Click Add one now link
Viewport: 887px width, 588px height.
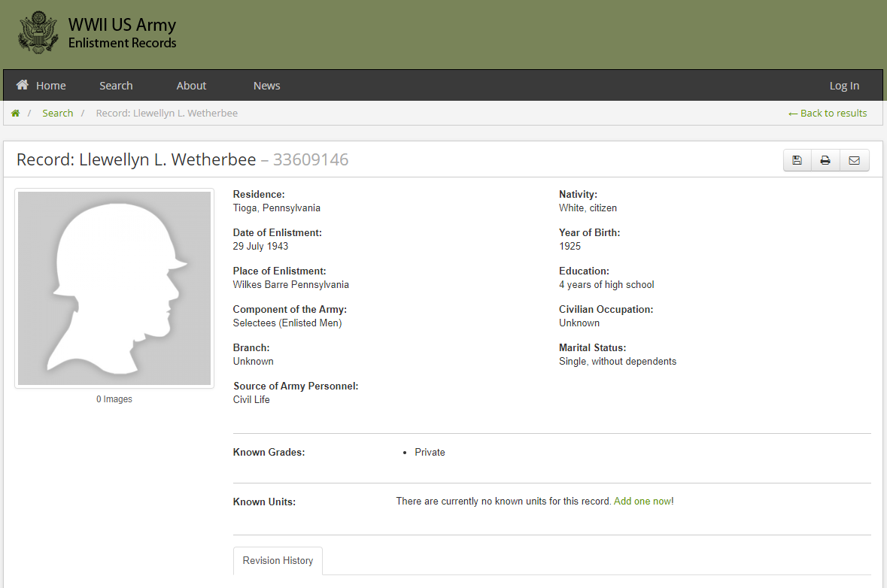pyautogui.click(x=642, y=502)
